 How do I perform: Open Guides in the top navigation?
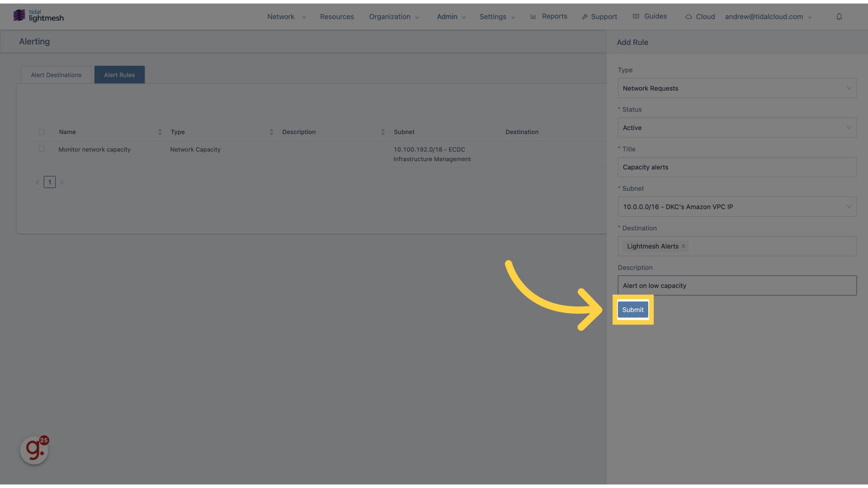(x=655, y=16)
